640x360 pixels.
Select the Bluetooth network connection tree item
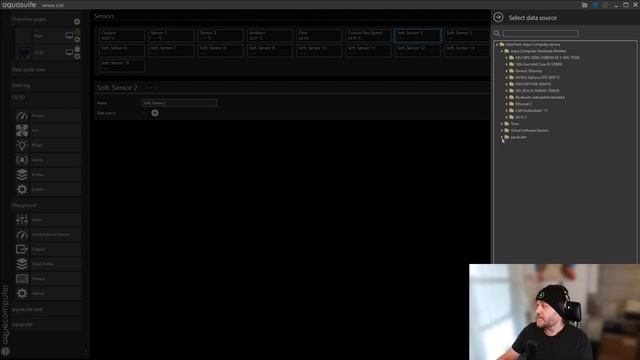(x=540, y=98)
